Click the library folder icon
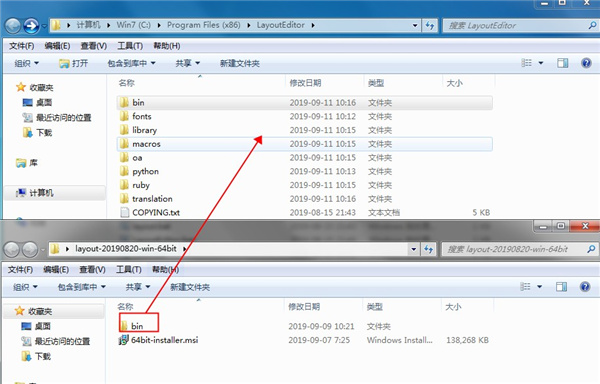The height and width of the screenshot is (384, 600). point(124,130)
